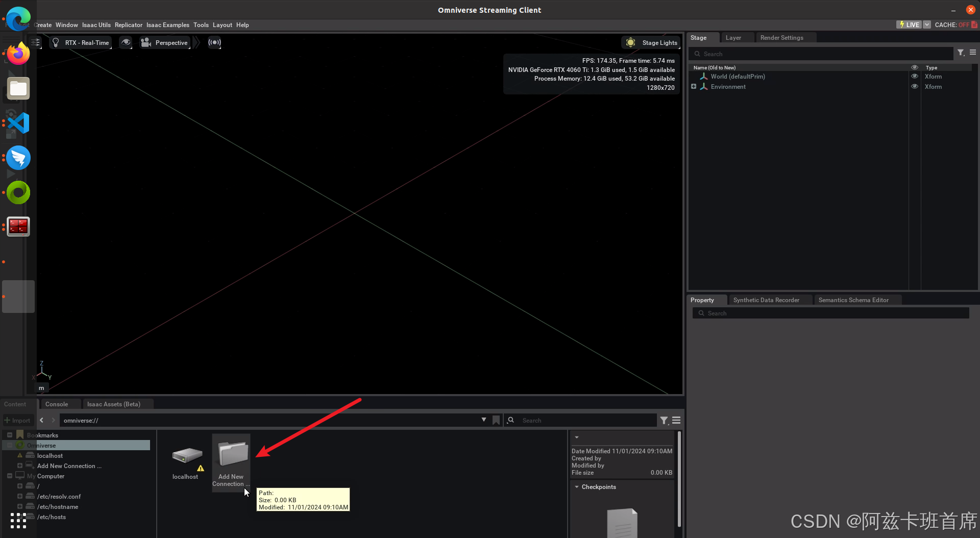The image size is (980, 538).
Task: Open the Stage Lights sun menu
Action: tap(651, 42)
